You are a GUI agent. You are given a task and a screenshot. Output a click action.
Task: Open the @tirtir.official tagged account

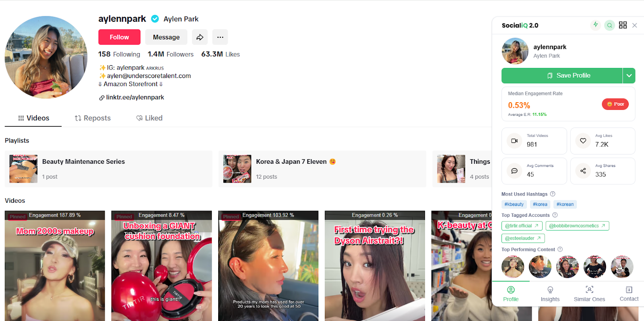point(522,226)
